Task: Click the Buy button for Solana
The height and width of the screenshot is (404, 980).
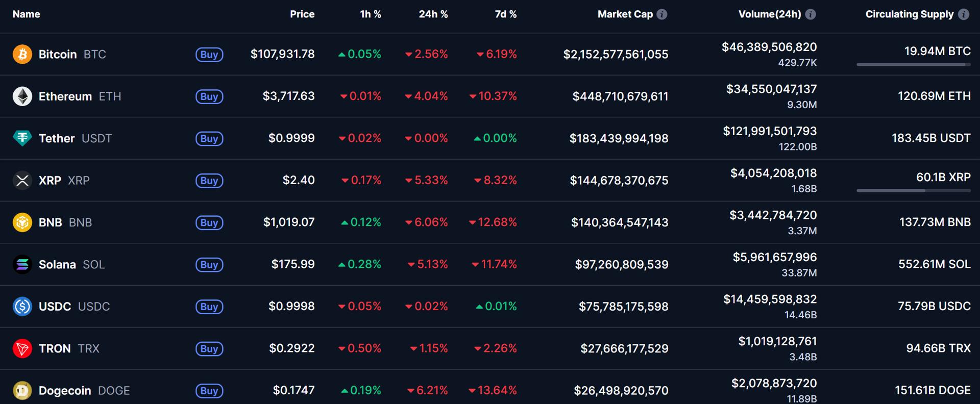Action: [x=209, y=265]
